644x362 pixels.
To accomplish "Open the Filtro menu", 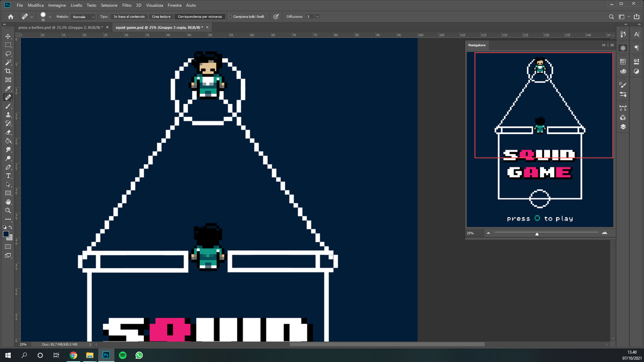I will click(x=127, y=5).
